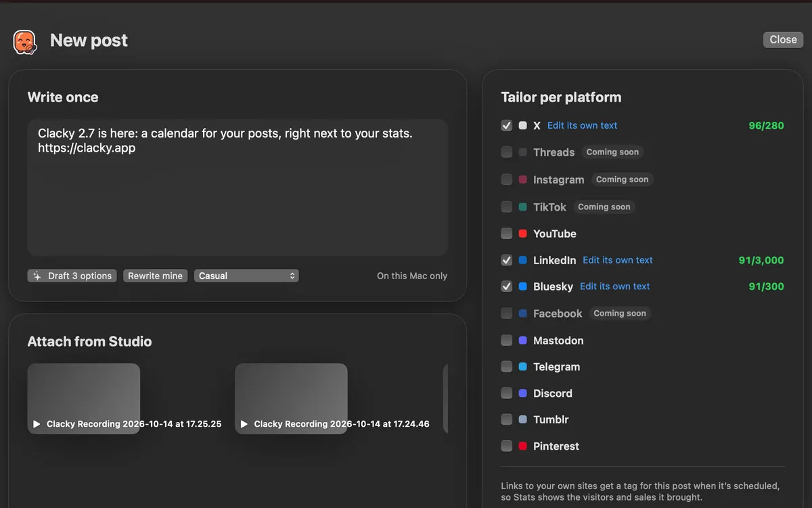Tick the Discord platform checkbox
The height and width of the screenshot is (508, 812).
[507, 393]
